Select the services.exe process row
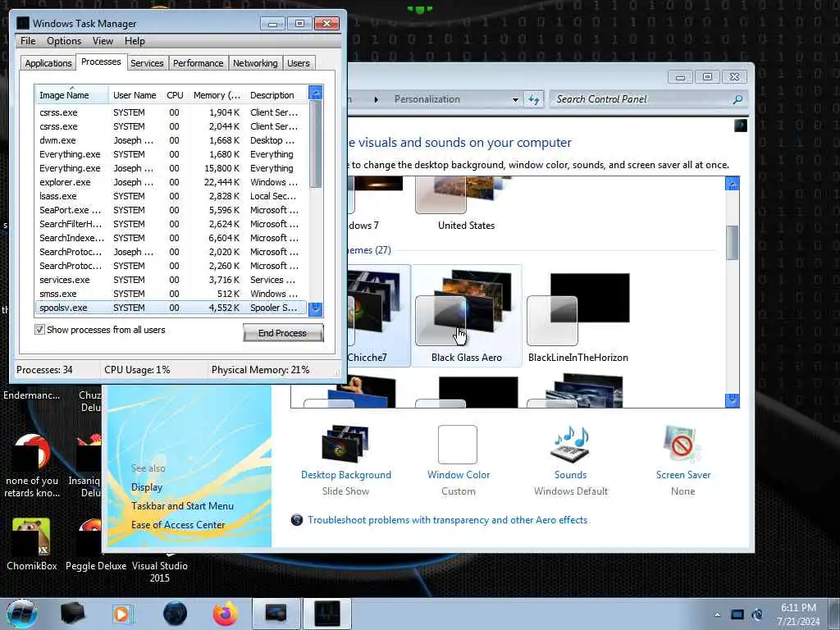 coord(171,280)
